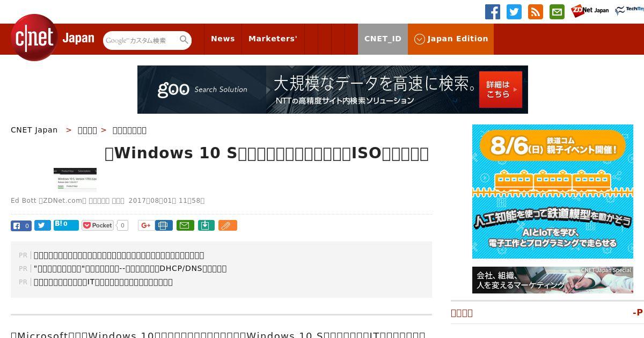
Task: Open the News menu
Action: [223, 39]
